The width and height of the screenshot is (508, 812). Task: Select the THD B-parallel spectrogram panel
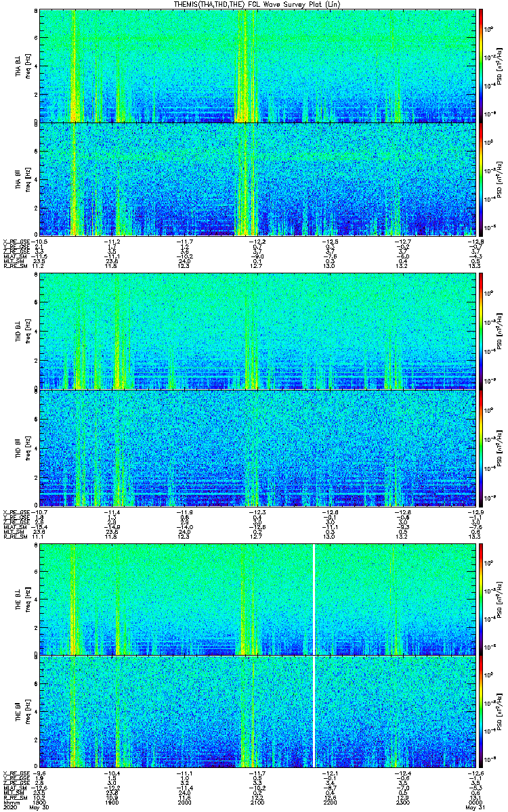click(257, 448)
